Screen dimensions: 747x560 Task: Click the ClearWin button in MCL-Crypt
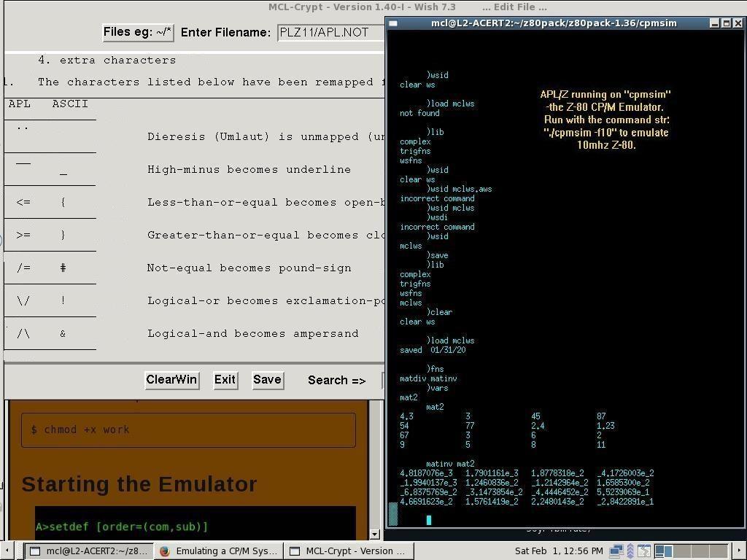click(x=172, y=380)
